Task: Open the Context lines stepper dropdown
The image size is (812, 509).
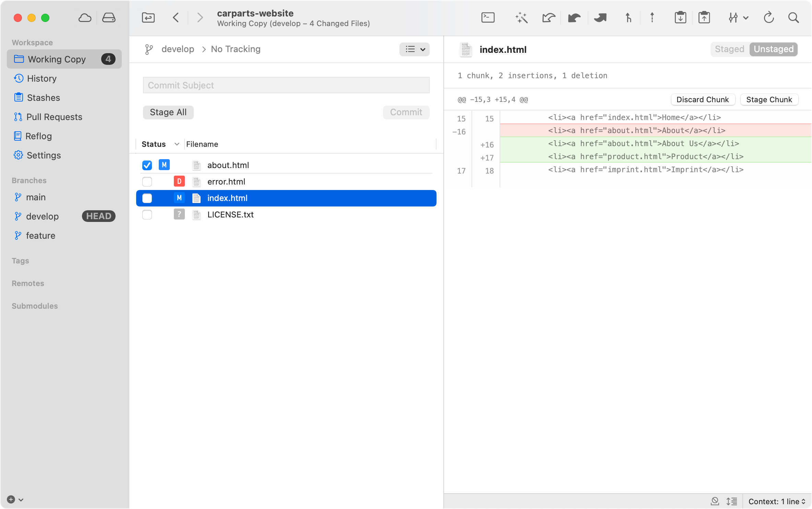Action: point(776,501)
